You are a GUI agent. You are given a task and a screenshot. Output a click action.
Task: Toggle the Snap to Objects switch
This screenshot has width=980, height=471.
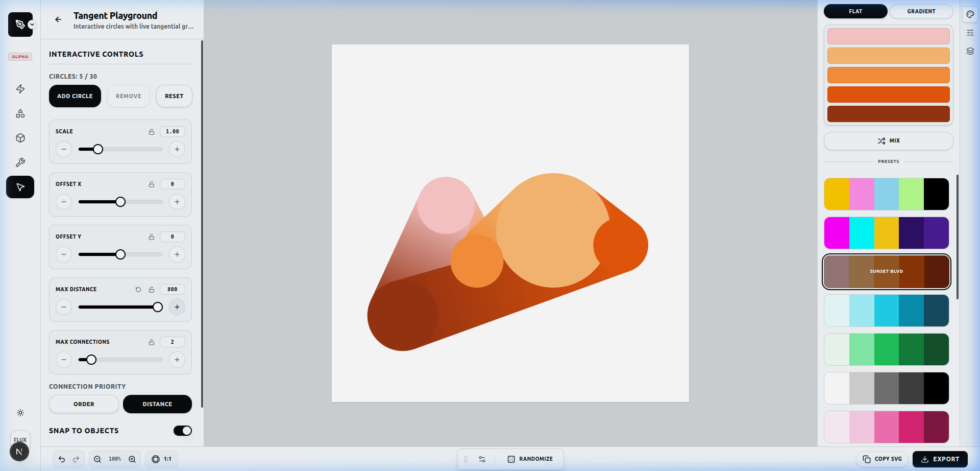pyautogui.click(x=182, y=431)
